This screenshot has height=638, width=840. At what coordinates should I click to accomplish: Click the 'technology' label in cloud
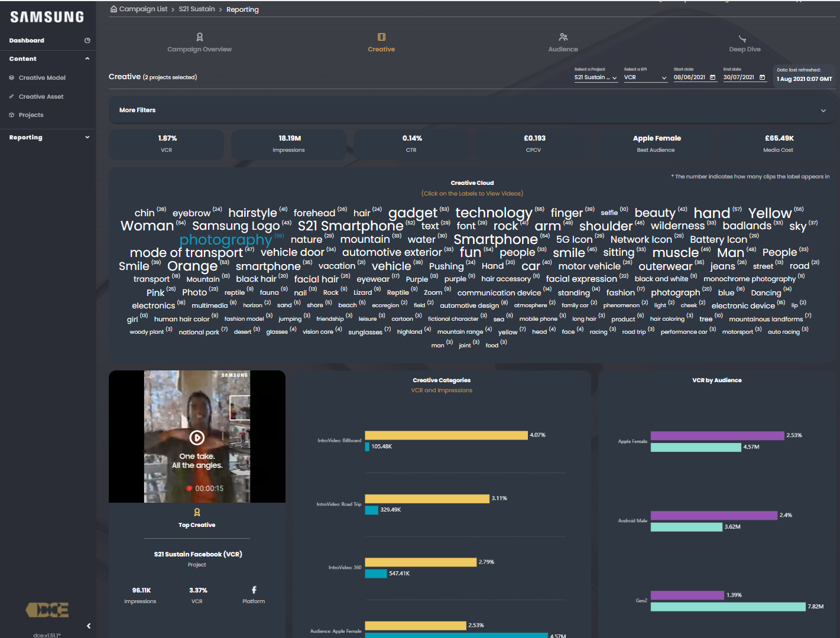pyautogui.click(x=494, y=213)
